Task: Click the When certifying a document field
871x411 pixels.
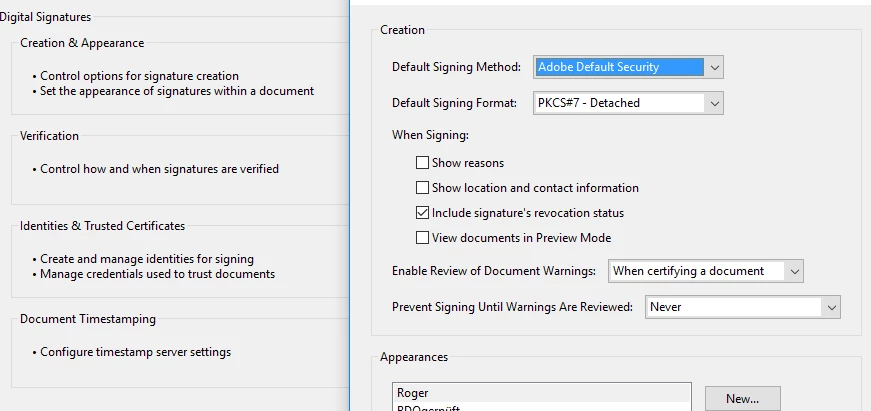Action: pyautogui.click(x=697, y=272)
